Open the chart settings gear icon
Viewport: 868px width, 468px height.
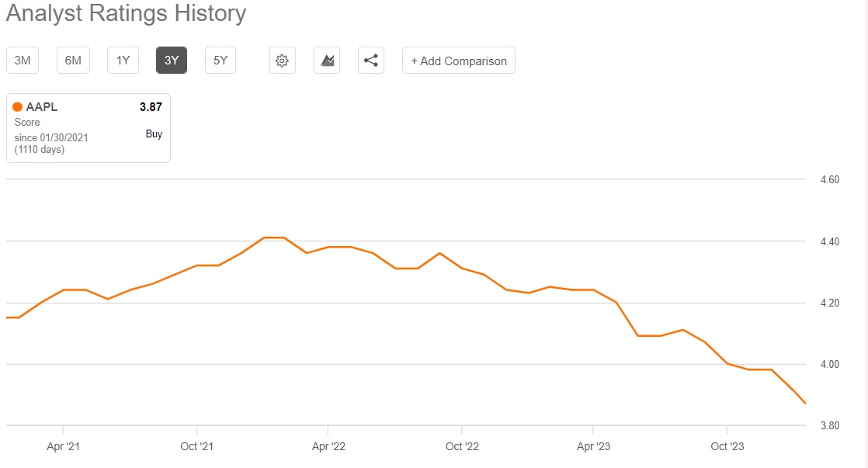(x=283, y=61)
